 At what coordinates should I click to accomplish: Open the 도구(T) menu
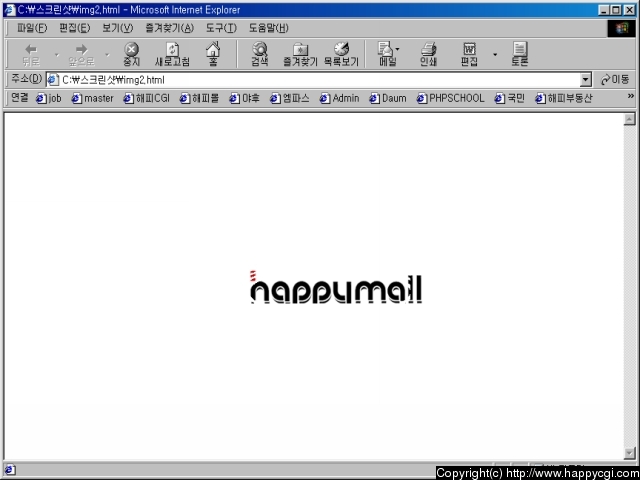pos(221,28)
